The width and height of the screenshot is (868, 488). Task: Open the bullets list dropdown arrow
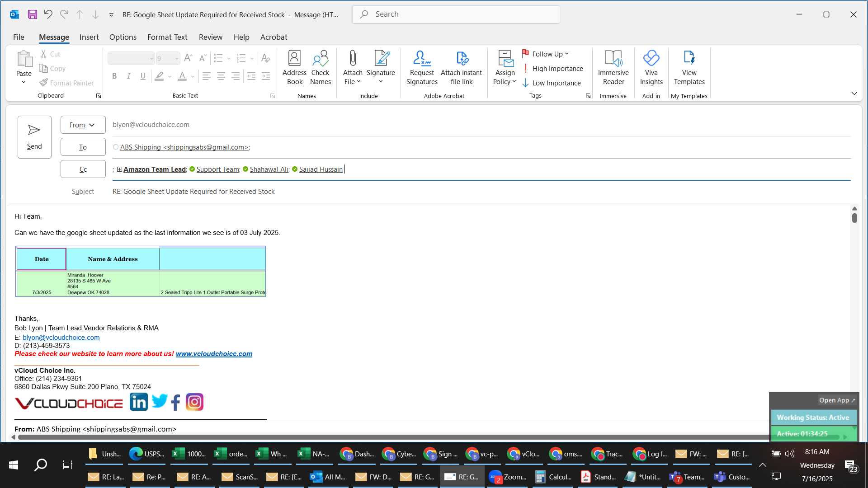pos(229,58)
